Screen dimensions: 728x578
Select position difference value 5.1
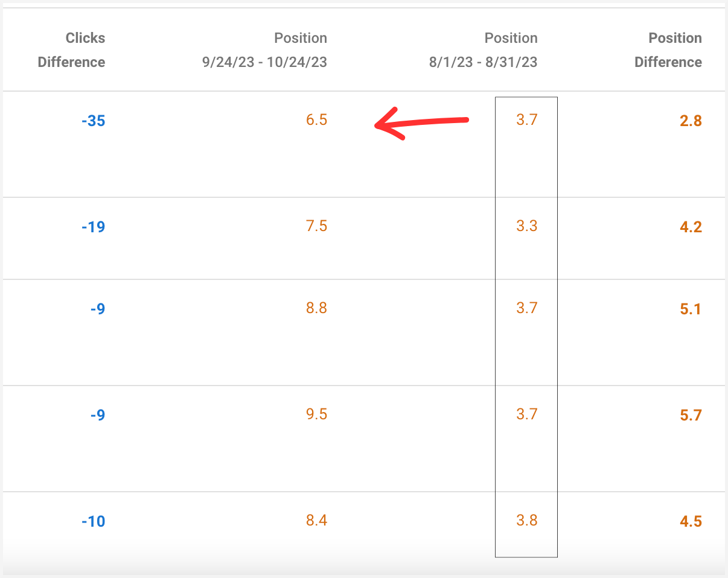(691, 309)
